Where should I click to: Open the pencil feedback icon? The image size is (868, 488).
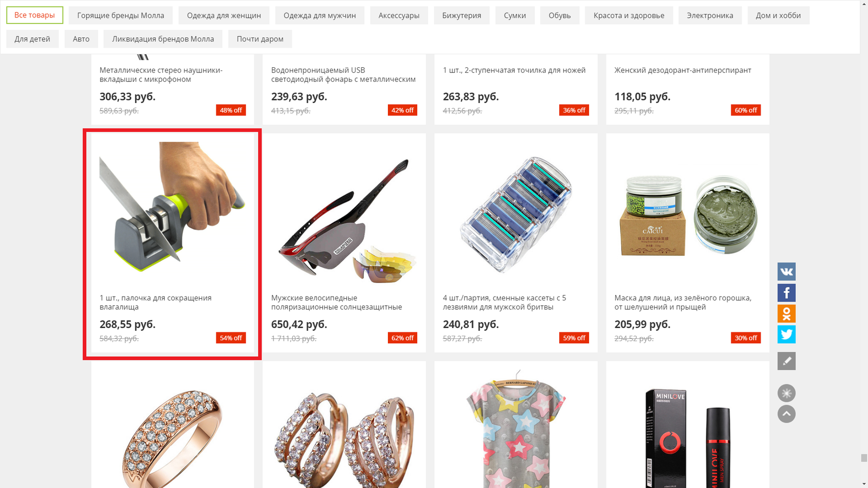(786, 361)
